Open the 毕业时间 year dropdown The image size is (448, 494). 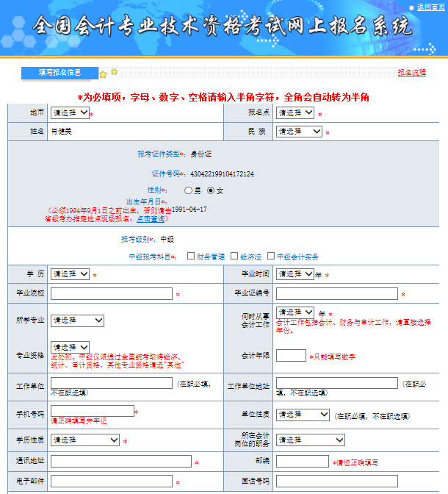(x=295, y=274)
